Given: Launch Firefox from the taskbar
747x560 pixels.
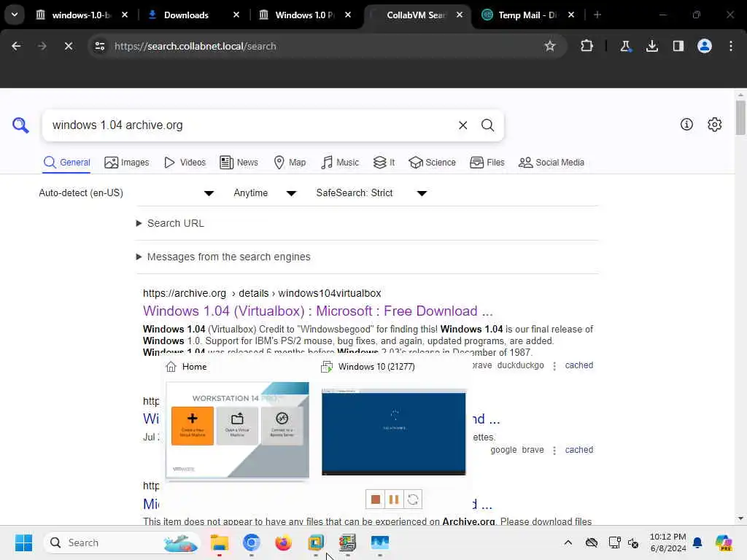Looking at the screenshot, I should [284, 542].
